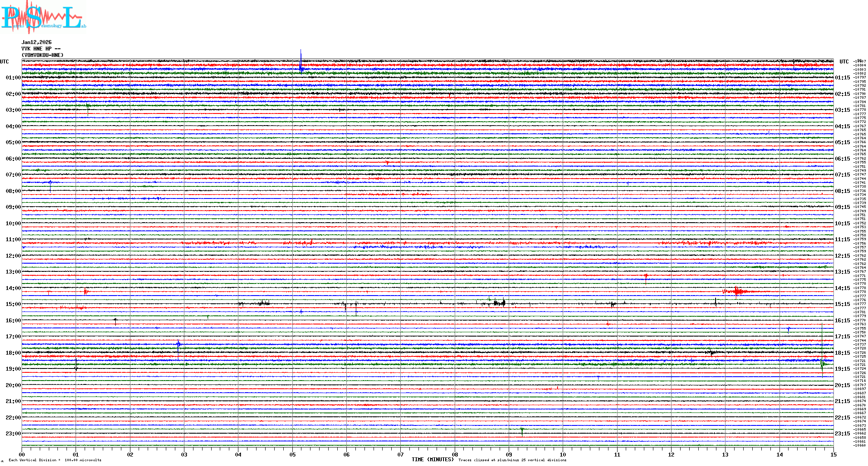Viewport: 868px width, 466px height.
Task: Click the UTC label at top left
Action: pyautogui.click(x=4, y=62)
